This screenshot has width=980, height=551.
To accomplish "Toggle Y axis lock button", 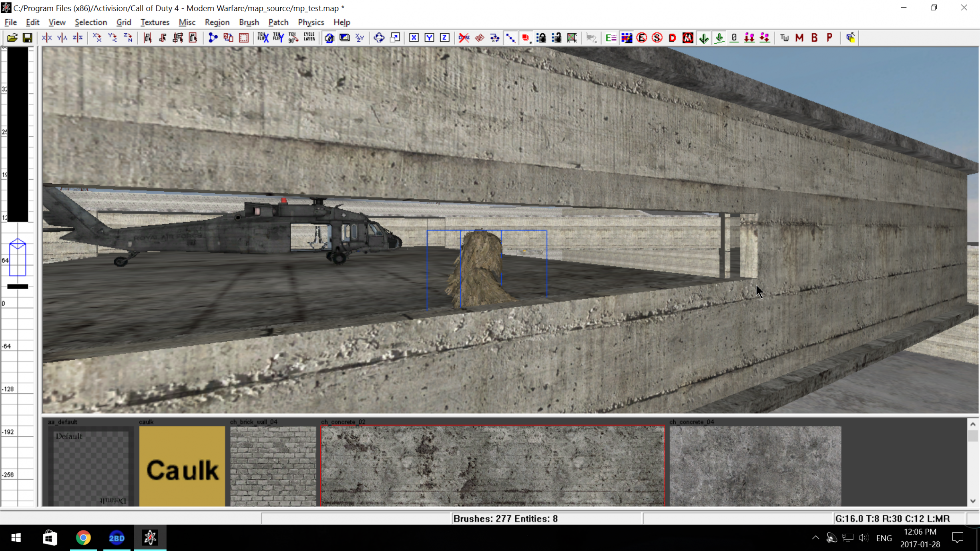I will point(429,38).
